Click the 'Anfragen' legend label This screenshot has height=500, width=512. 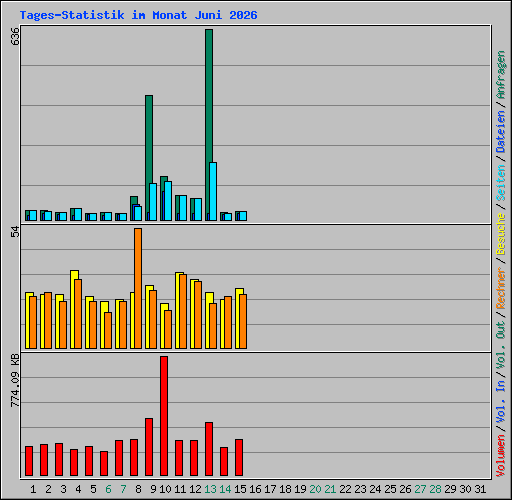tap(501, 75)
